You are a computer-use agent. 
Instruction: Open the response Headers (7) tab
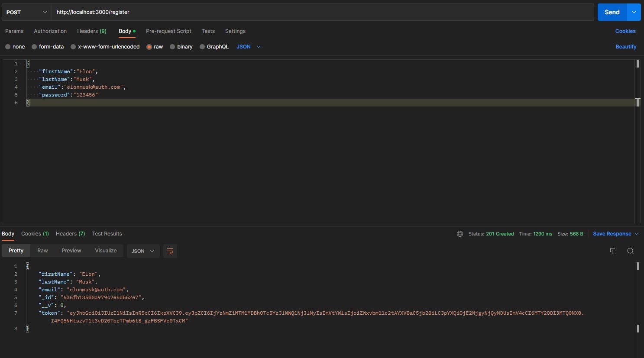(70, 234)
